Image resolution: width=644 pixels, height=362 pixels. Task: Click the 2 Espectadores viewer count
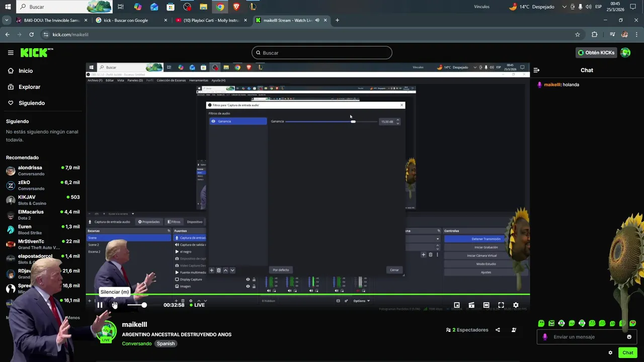[x=467, y=330]
